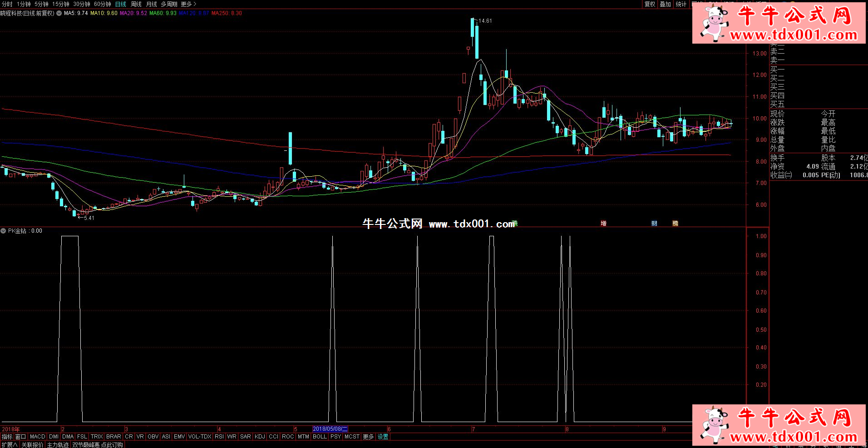
Task: Expand the 扩展∧ panel
Action: click(10, 445)
